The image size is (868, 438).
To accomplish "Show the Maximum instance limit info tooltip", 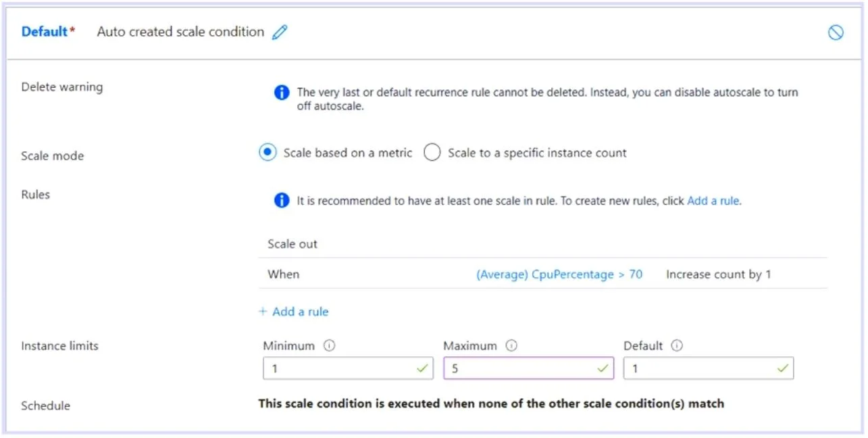I will tap(511, 345).
